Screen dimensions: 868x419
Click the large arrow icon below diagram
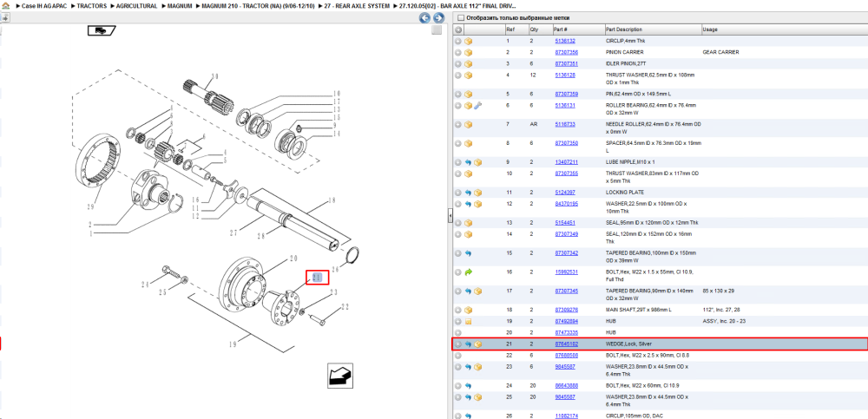(x=340, y=376)
